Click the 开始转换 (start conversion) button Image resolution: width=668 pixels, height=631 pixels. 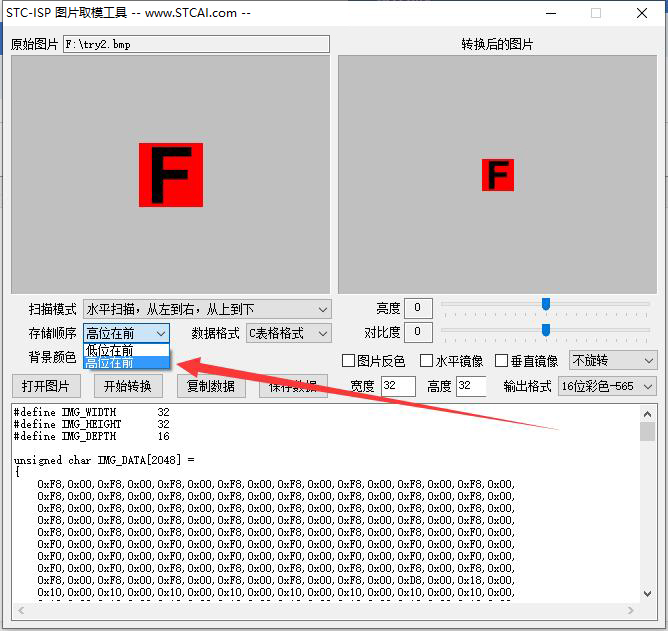tap(128, 386)
